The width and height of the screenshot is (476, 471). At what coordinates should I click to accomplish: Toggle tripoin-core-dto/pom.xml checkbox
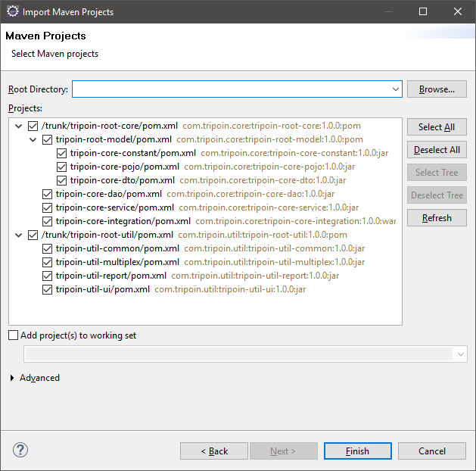(x=61, y=180)
